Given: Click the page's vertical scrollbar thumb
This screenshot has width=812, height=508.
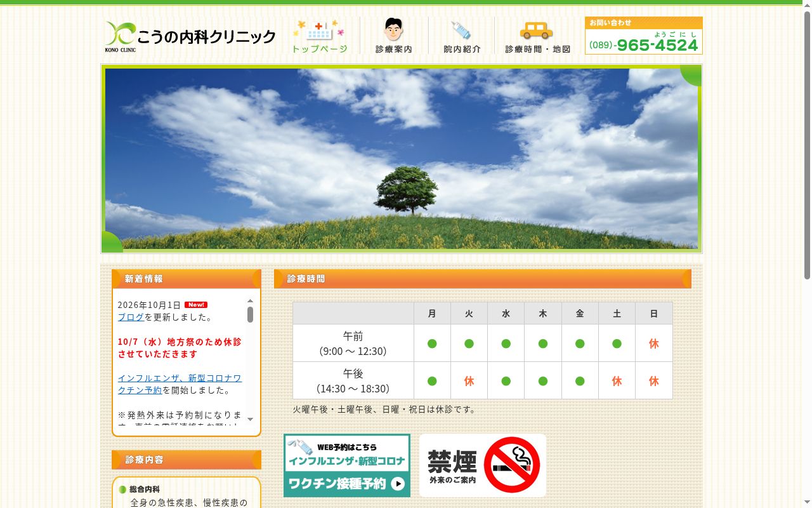Looking at the screenshot, I should point(807,145).
